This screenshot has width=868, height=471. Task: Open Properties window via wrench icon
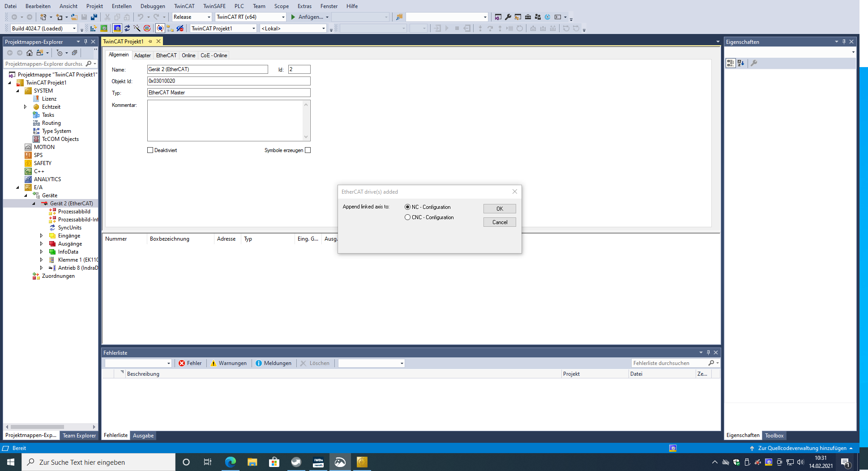508,17
